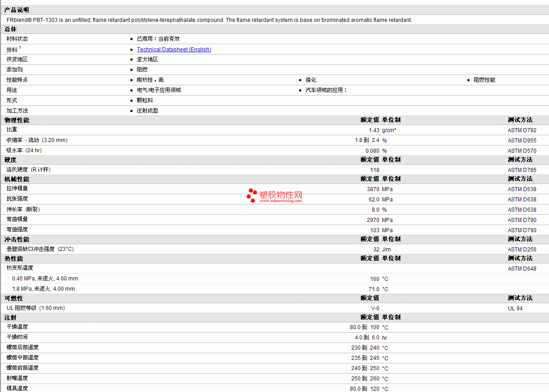Click the 8.0 elongation value

tap(375, 210)
